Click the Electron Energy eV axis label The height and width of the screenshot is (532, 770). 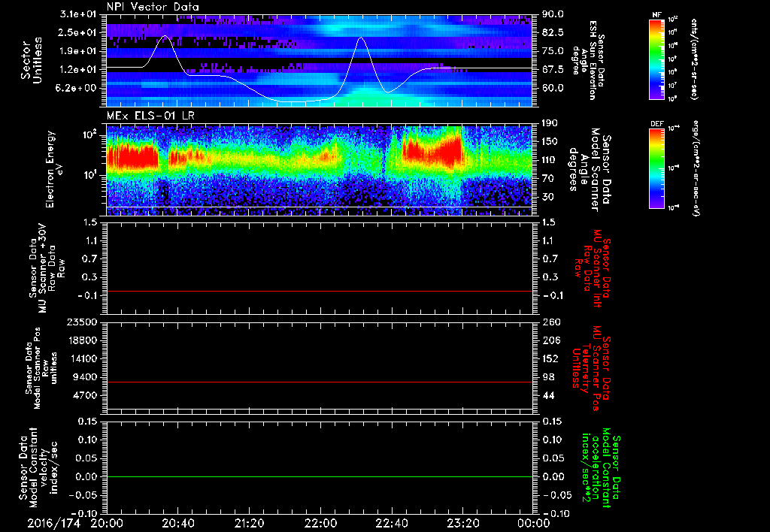pos(54,169)
